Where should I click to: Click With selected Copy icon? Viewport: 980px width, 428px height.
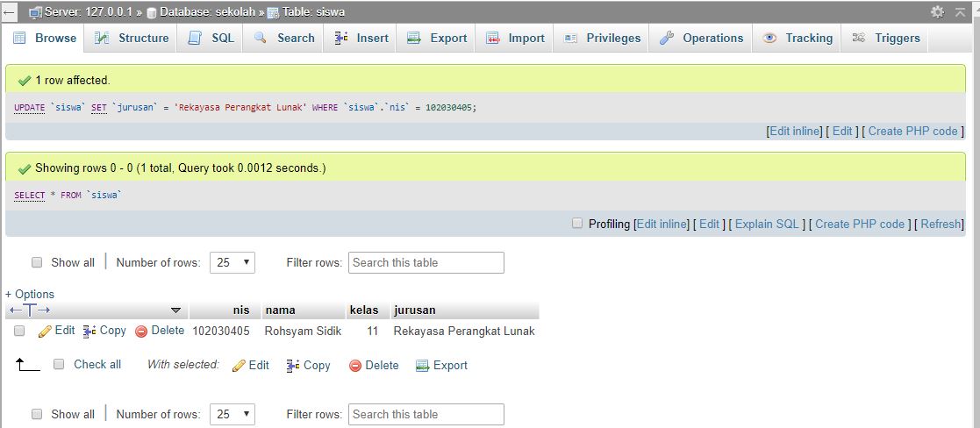tap(293, 366)
